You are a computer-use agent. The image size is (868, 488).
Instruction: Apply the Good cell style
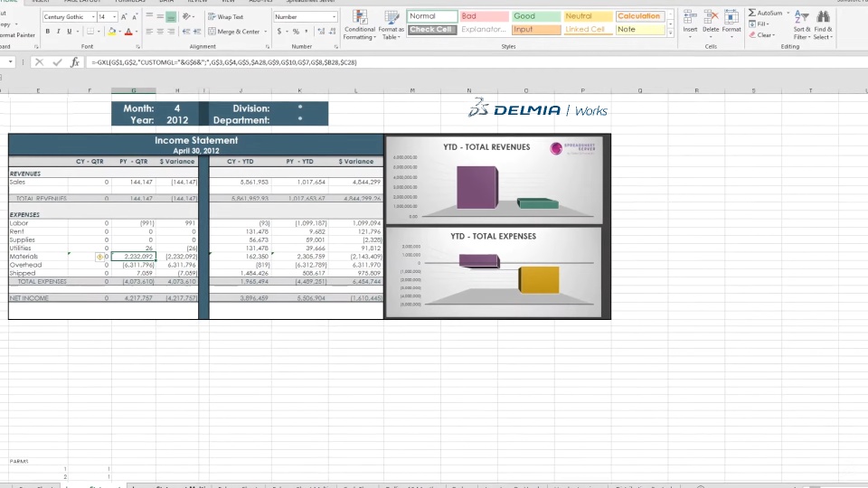[x=535, y=16]
